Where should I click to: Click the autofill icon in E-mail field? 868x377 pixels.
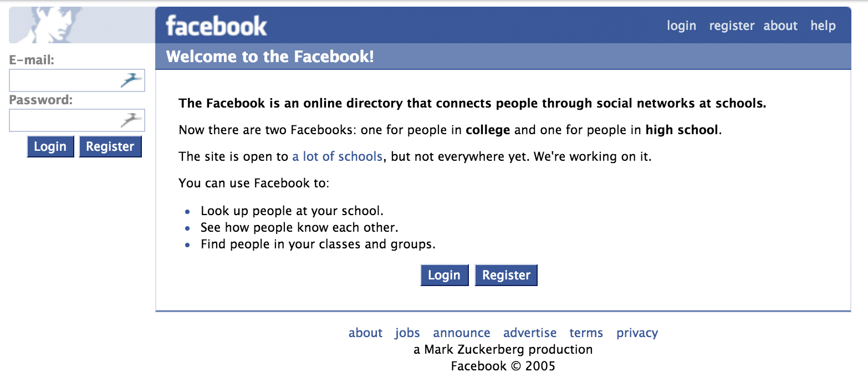coord(131,80)
